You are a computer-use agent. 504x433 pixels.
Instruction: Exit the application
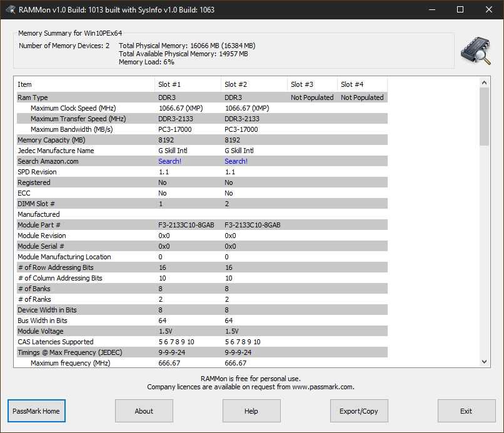click(466, 411)
